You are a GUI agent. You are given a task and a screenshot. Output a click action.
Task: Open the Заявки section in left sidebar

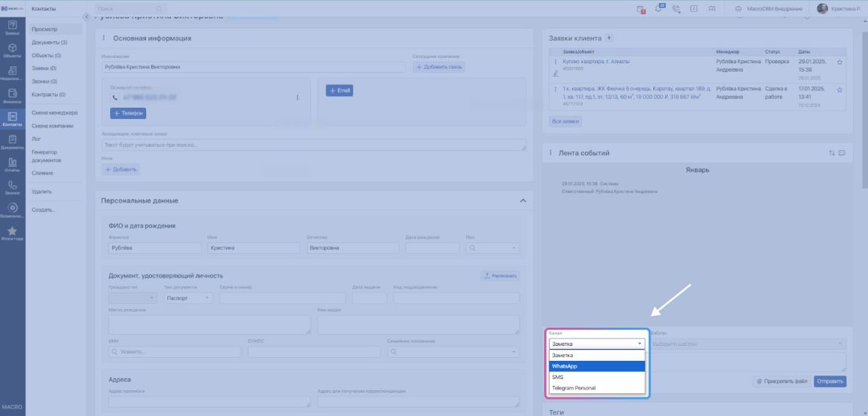11,28
